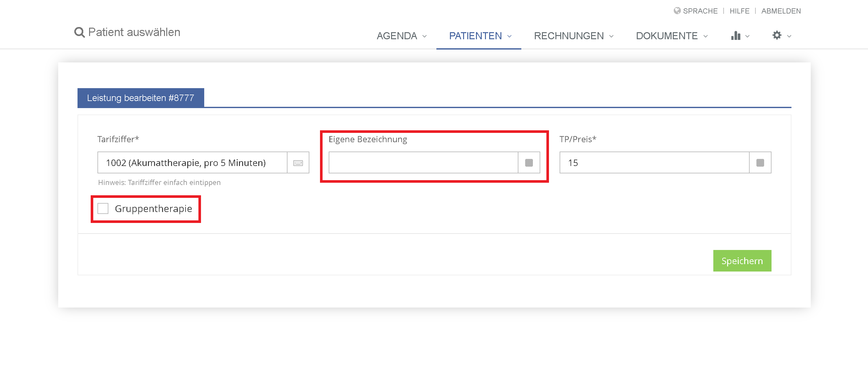Click the square icon in Eigene Bezeichnung field

tap(529, 163)
